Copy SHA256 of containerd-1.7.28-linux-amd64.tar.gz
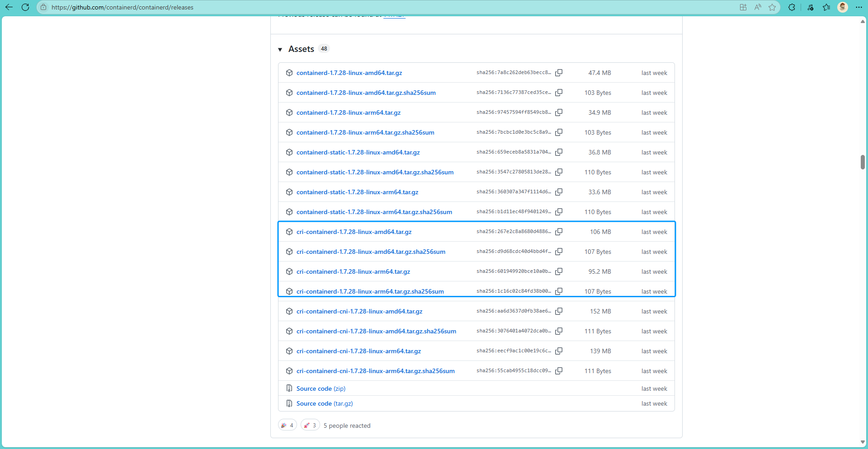The width and height of the screenshot is (868, 449). pyautogui.click(x=559, y=73)
